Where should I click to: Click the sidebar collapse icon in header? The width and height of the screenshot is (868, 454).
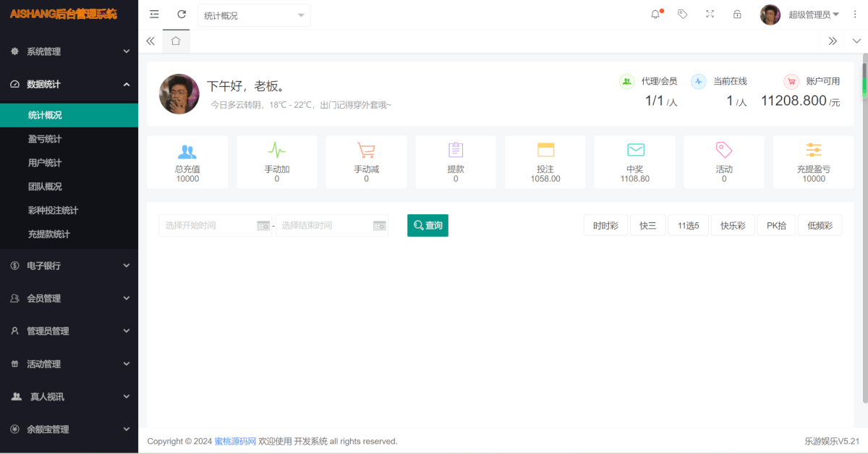[x=154, y=14]
